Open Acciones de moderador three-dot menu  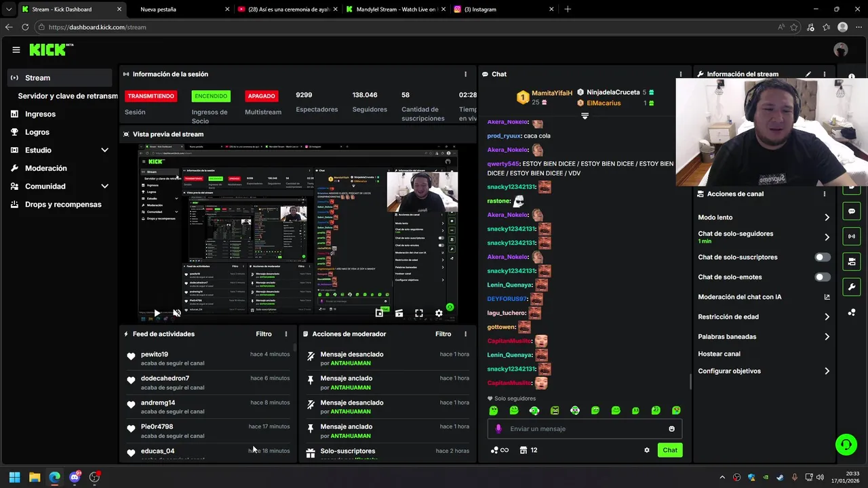[465, 334]
